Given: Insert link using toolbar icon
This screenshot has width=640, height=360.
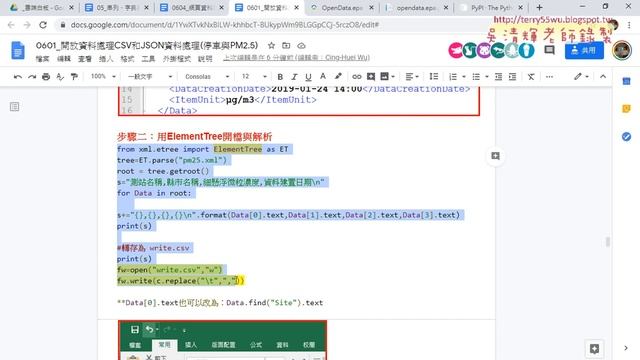Looking at the screenshot, I should 357,77.
